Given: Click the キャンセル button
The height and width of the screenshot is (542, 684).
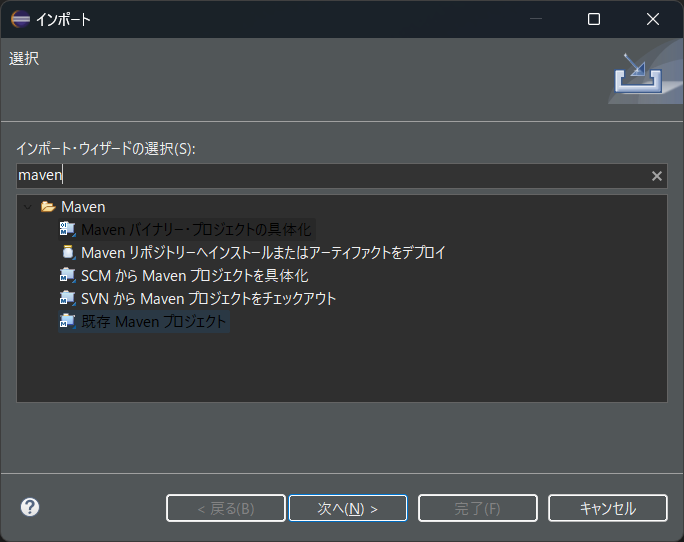Looking at the screenshot, I should [608, 508].
